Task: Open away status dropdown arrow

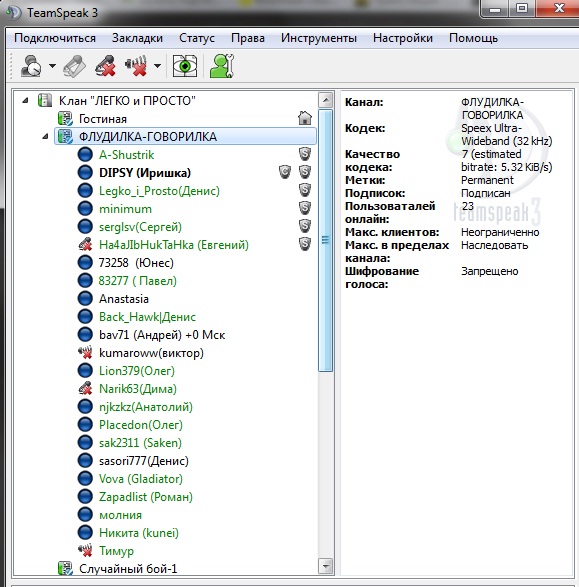Action: 52,66
